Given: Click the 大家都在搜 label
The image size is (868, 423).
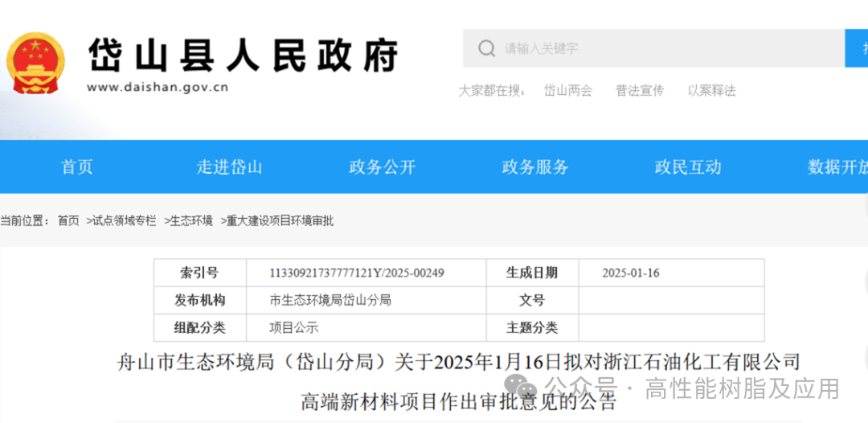Looking at the screenshot, I should coord(492,91).
